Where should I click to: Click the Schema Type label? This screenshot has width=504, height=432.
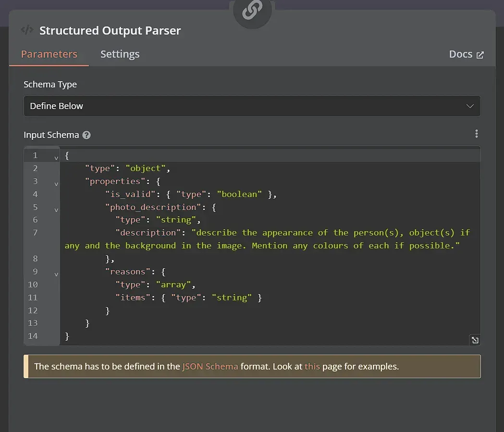(50, 84)
